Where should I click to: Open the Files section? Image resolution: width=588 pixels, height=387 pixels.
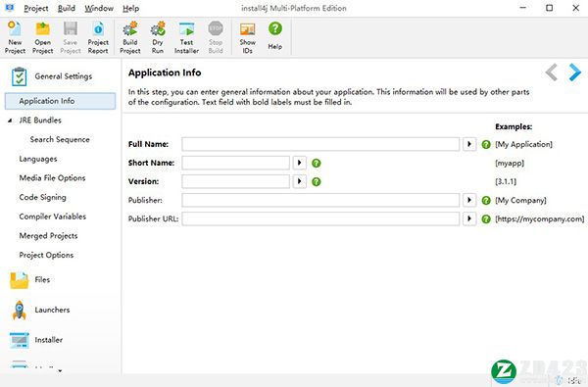point(30,280)
